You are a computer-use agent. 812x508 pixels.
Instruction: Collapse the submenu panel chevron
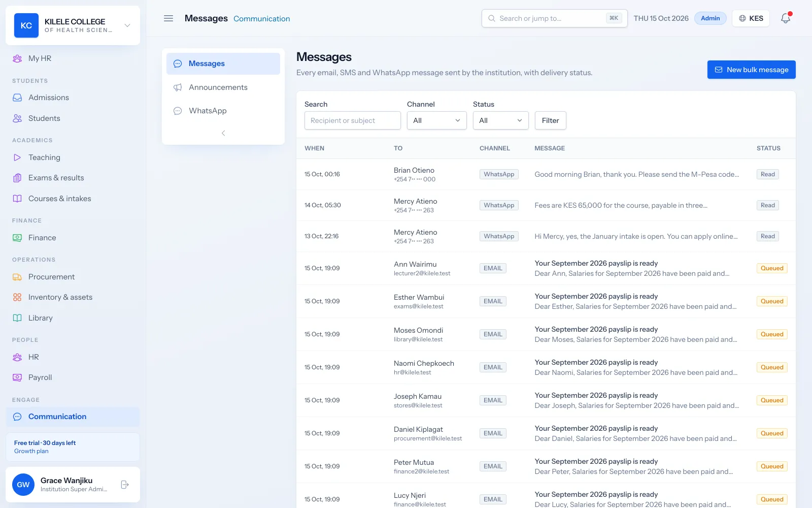(x=223, y=133)
